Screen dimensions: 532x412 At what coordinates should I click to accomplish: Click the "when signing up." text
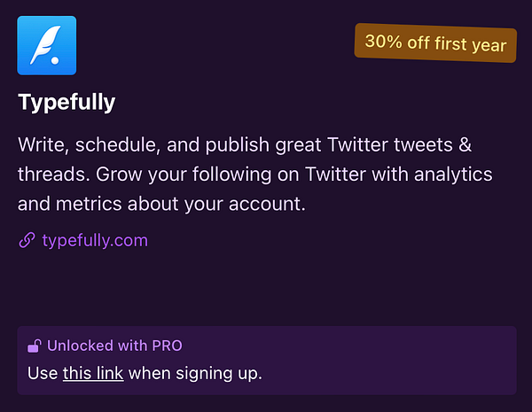pos(195,373)
